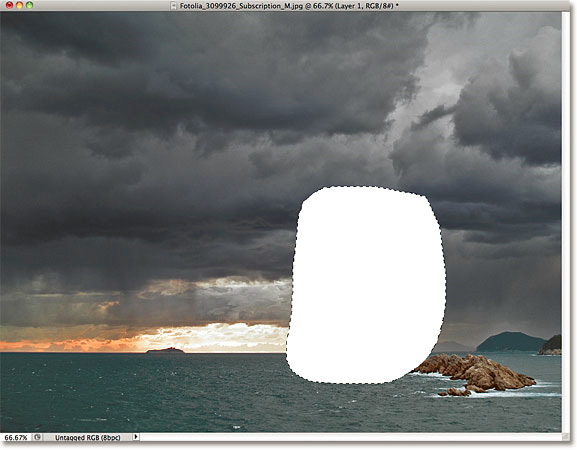Click the document icon in the title bar

(x=174, y=6)
